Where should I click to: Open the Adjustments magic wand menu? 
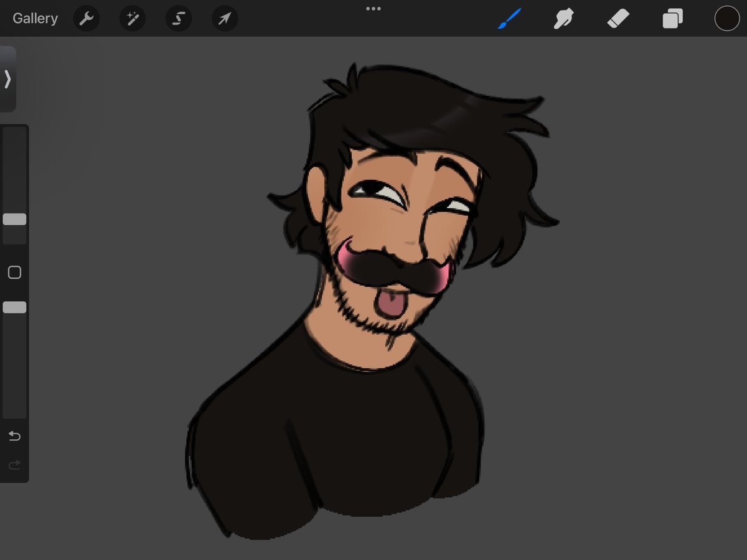tap(133, 19)
